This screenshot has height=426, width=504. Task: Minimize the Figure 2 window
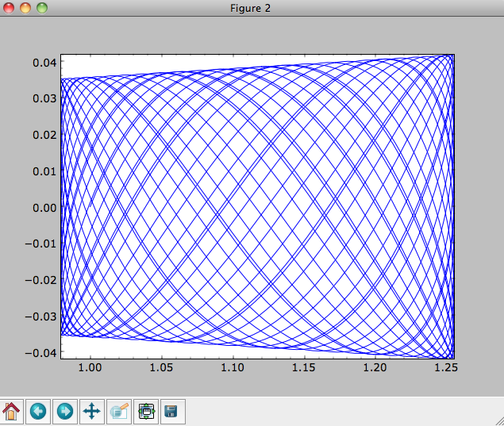[x=25, y=8]
